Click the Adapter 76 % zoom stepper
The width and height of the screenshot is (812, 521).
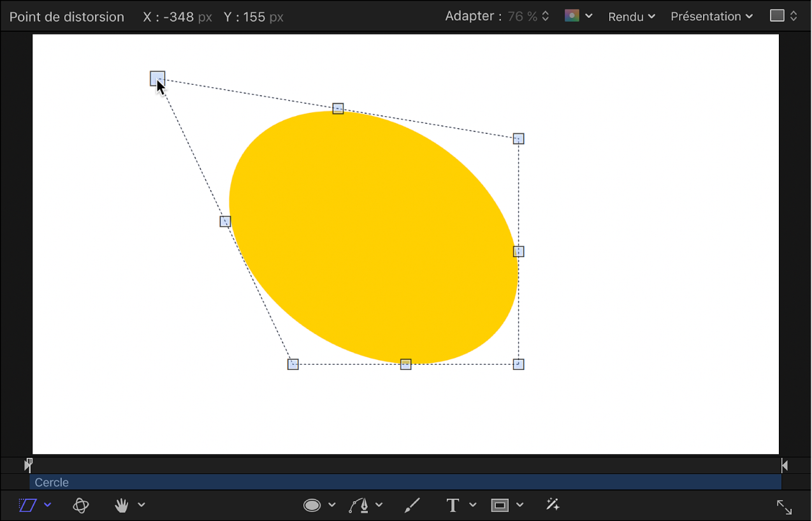(545, 17)
